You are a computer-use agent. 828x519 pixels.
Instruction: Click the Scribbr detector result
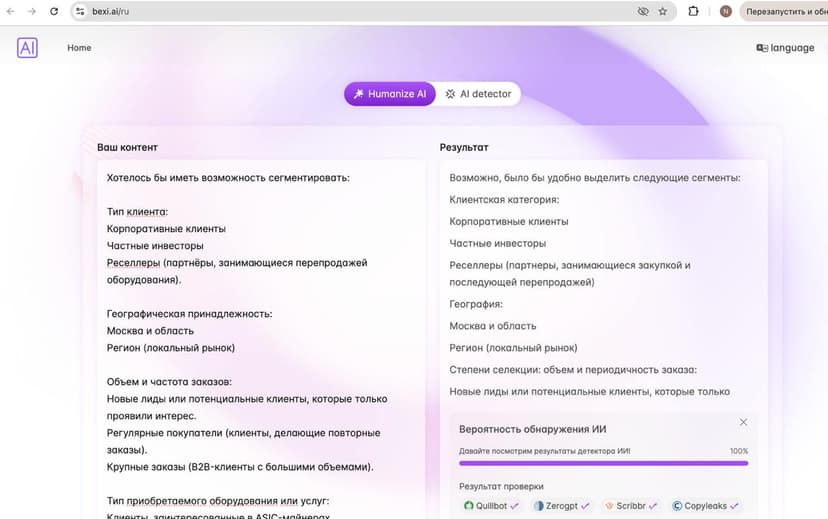point(631,506)
